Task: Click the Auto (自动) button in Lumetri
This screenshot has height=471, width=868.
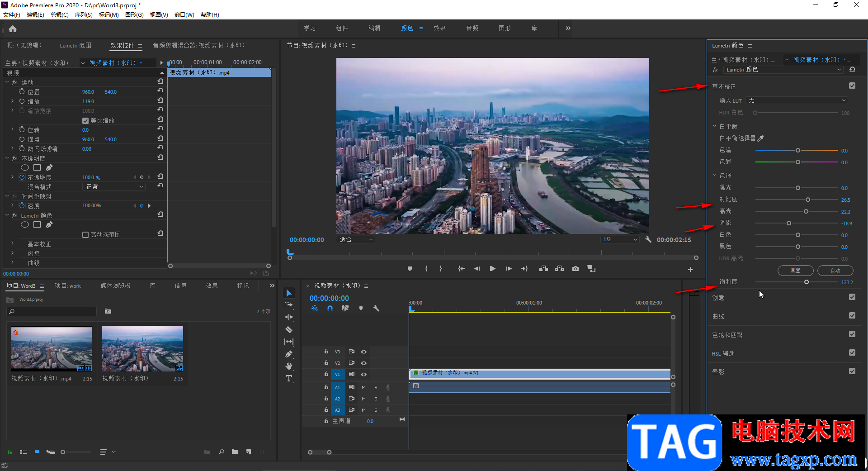Action: tap(835, 271)
